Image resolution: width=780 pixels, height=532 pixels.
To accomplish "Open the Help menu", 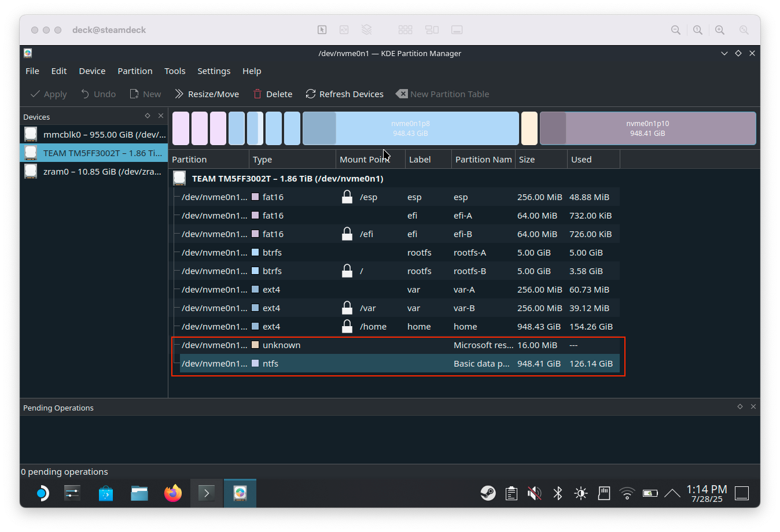I will coord(252,71).
